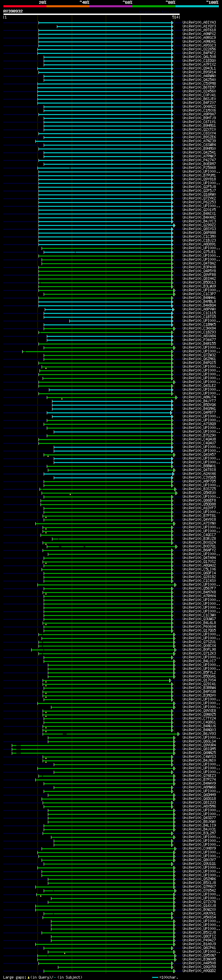Select hit label UniRef100_A2AX46
This screenshot has width=222, height=980.
(199, 473)
